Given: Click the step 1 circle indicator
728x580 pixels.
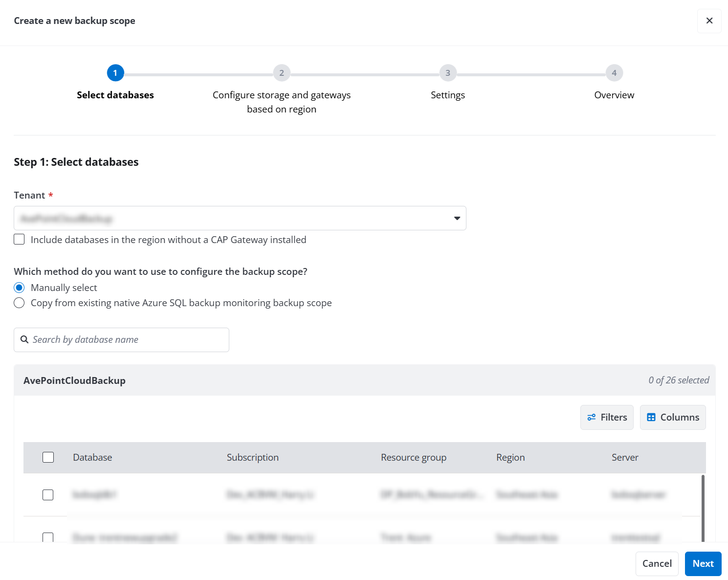Looking at the screenshot, I should point(115,72).
